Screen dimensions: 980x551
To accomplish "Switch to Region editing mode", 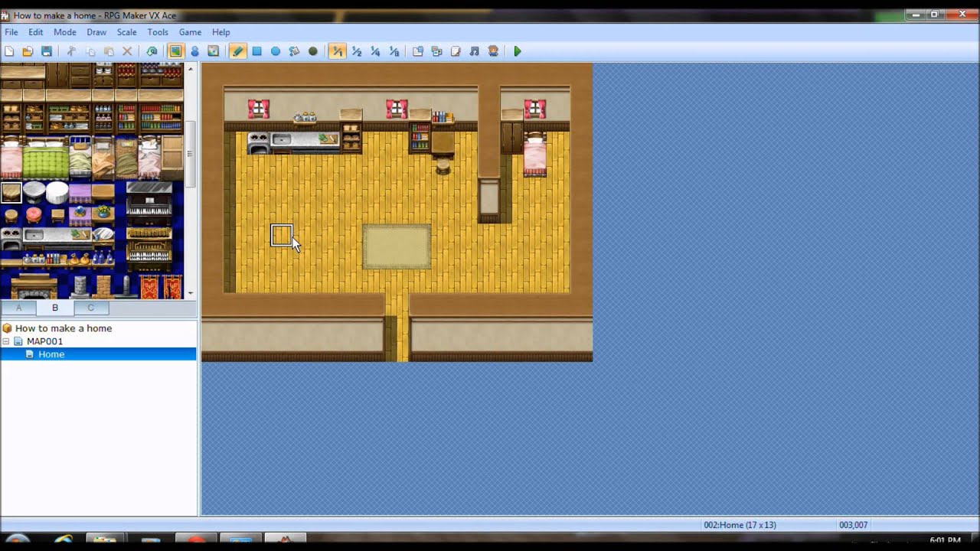I will [214, 51].
